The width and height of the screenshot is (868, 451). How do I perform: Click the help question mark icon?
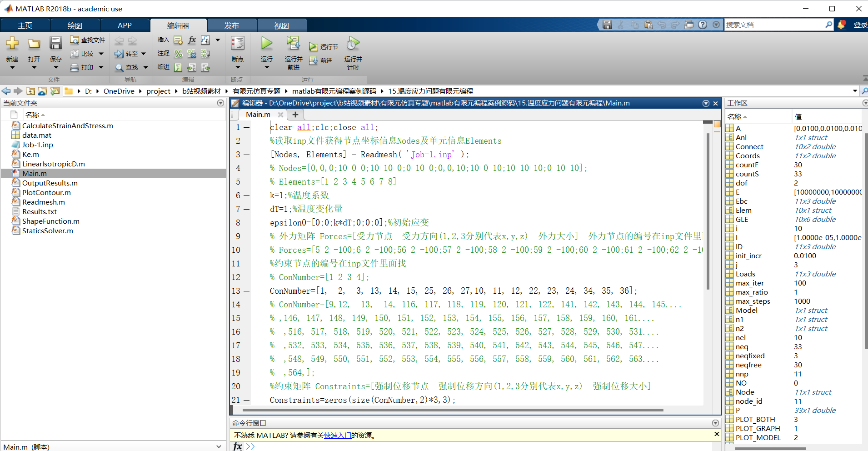[703, 25]
